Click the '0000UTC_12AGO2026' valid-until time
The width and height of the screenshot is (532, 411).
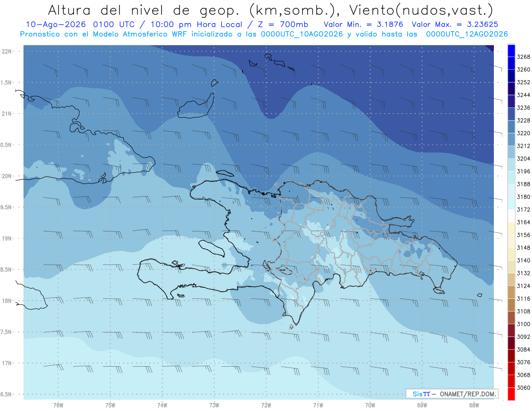pos(467,34)
